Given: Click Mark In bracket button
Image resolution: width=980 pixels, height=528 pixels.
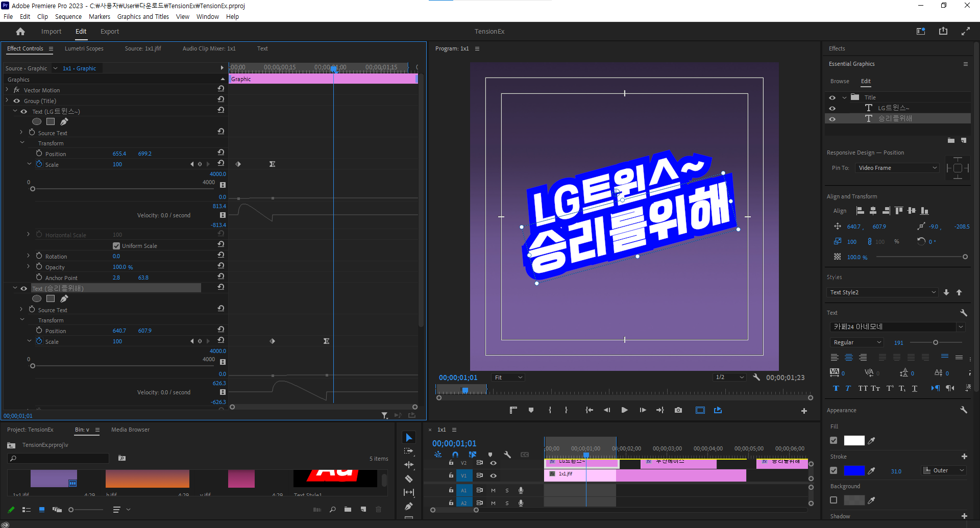Looking at the screenshot, I should click(550, 410).
